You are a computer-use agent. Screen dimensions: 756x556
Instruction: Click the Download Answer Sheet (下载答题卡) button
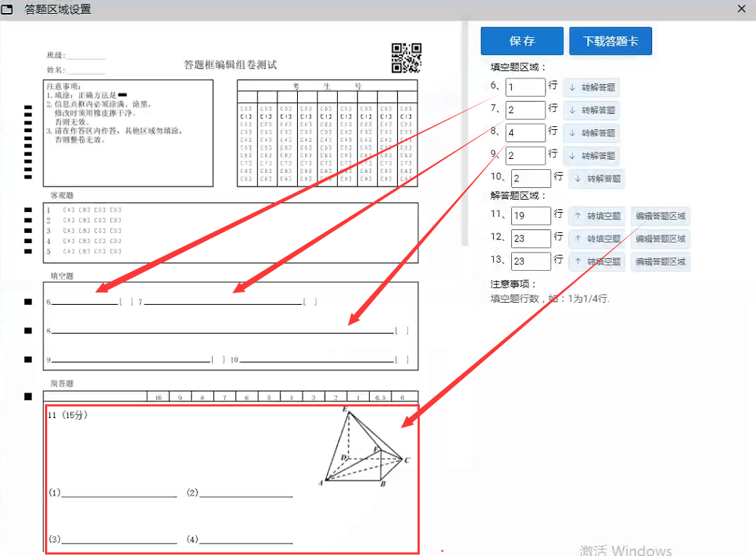(610, 41)
